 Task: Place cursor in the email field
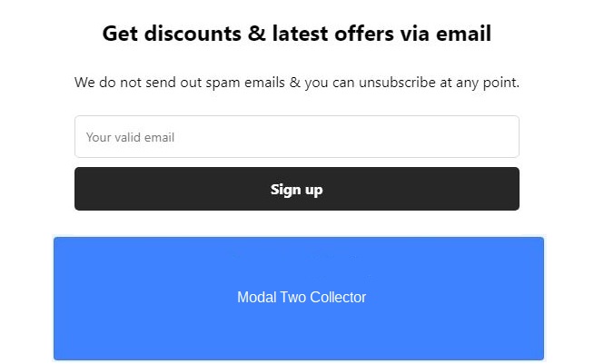296,137
